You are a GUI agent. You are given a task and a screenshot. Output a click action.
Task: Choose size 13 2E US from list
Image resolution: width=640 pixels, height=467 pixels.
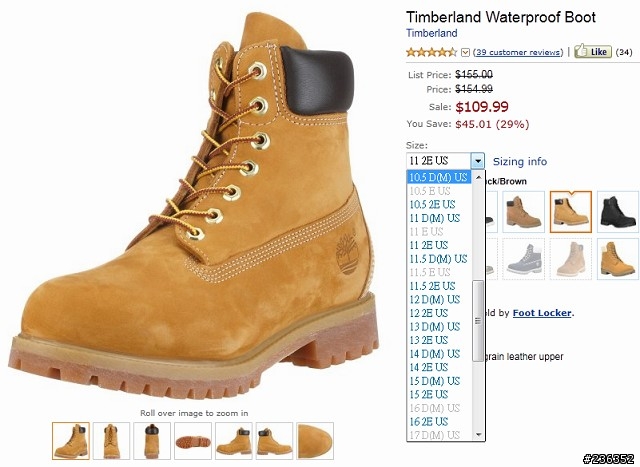(x=429, y=340)
